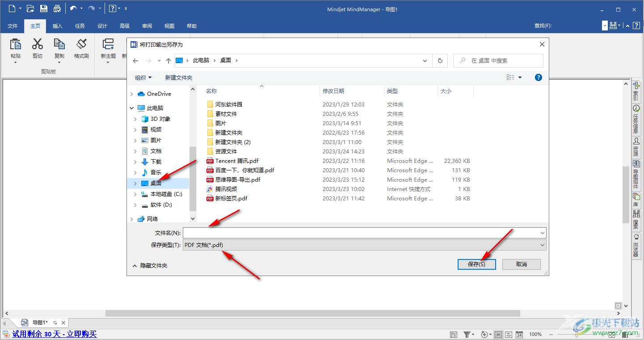Click the Save disk icon in quick access toolbar
Image resolution: width=644 pixels, height=340 pixels.
44,8
